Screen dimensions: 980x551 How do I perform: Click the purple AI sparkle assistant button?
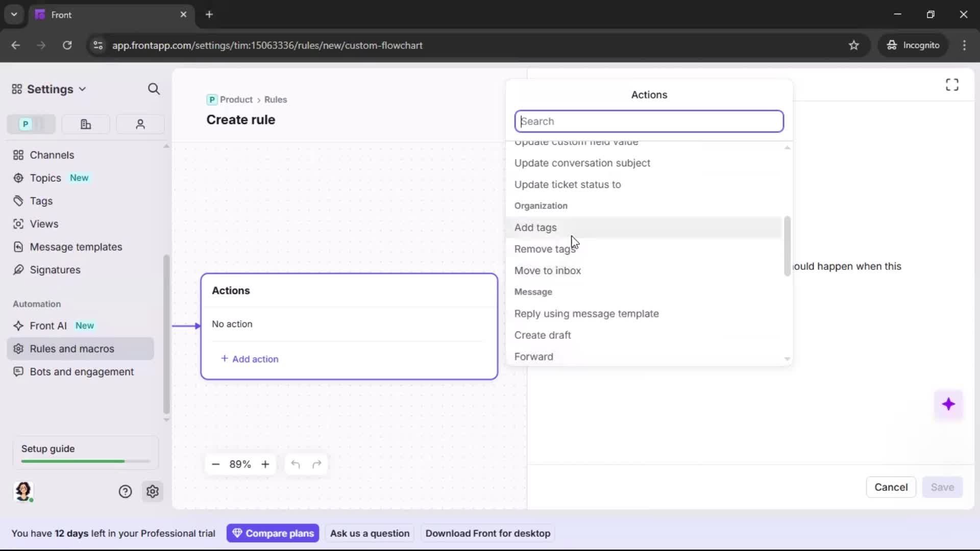pyautogui.click(x=949, y=404)
